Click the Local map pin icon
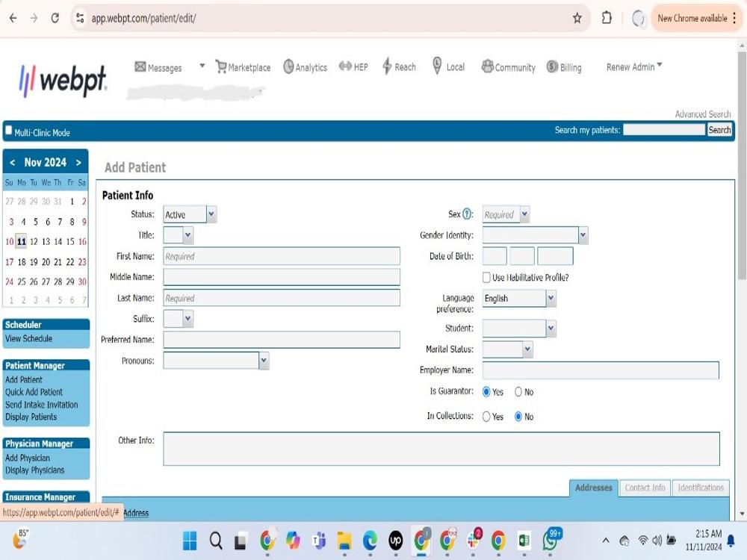Screen dimensions: 747x560 [437, 66]
